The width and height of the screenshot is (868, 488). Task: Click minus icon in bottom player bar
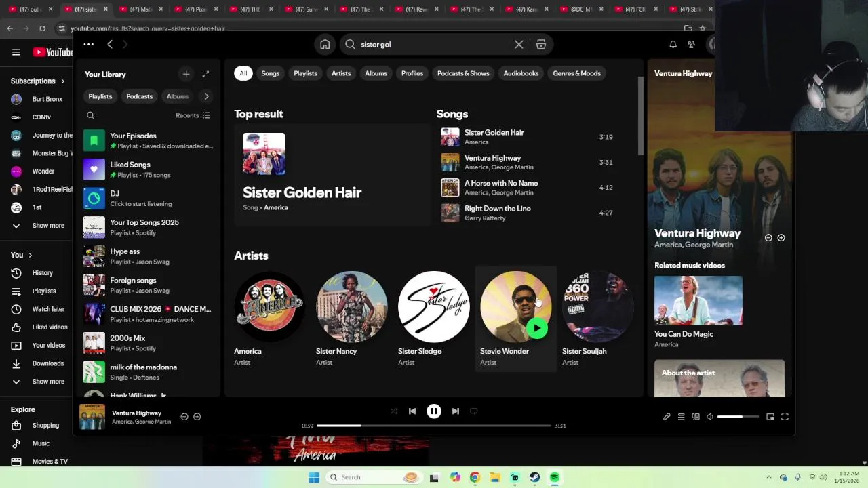184,417
